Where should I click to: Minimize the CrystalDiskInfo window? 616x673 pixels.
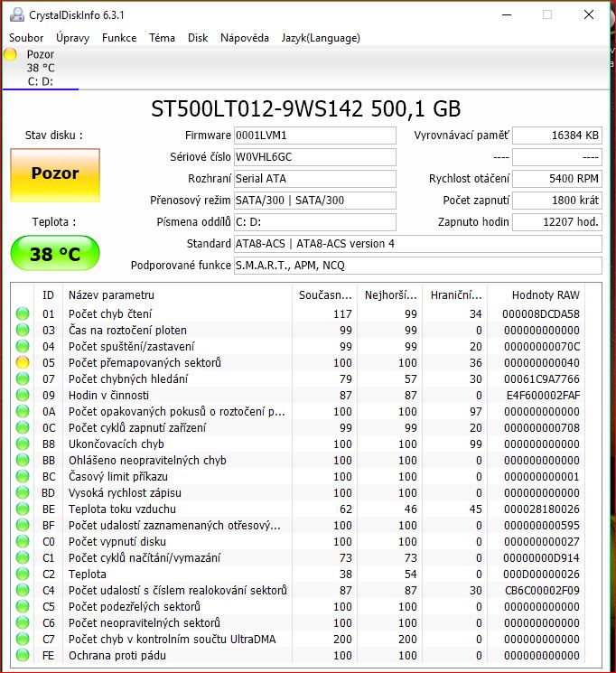[507, 15]
